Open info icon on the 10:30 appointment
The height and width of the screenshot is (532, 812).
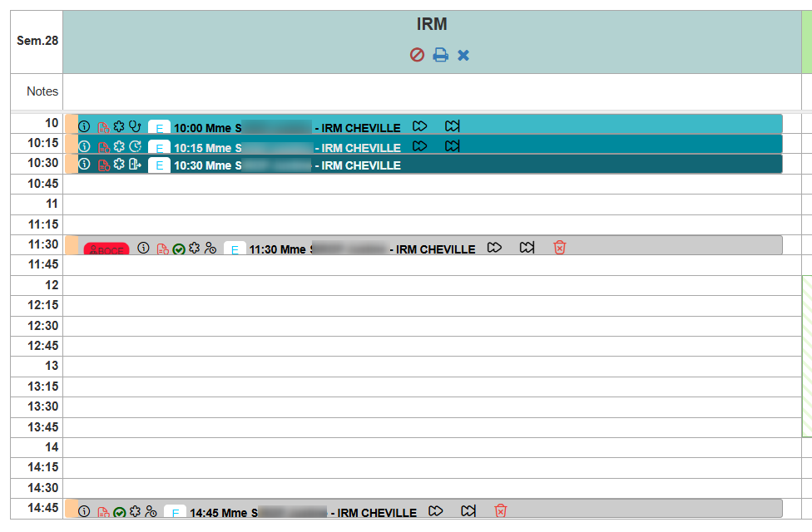pos(84,164)
